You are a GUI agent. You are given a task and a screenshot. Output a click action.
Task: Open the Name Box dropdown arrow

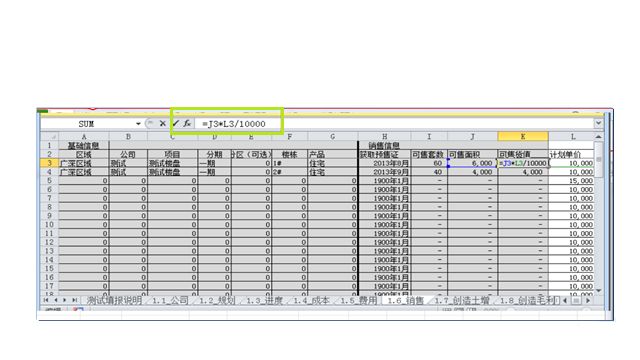click(138, 124)
